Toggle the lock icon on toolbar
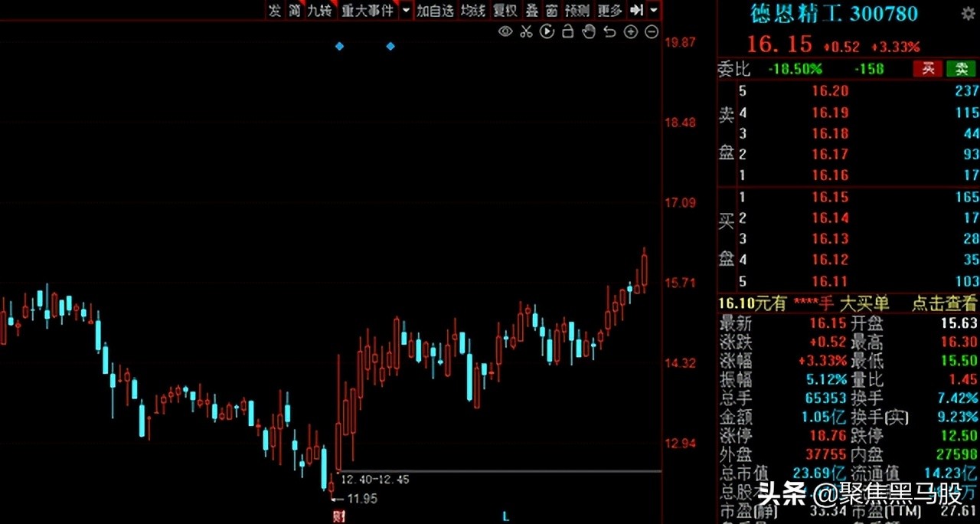 pyautogui.click(x=567, y=31)
